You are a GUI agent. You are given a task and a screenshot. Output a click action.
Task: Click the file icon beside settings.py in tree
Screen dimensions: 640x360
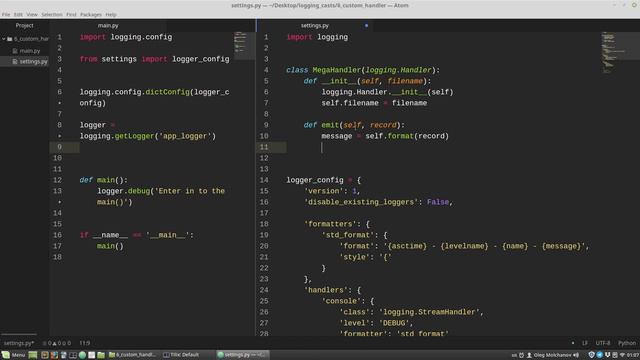pyautogui.click(x=15, y=61)
